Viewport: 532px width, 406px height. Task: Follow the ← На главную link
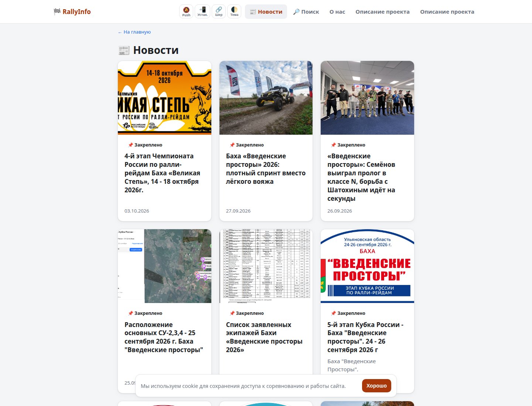pos(134,32)
